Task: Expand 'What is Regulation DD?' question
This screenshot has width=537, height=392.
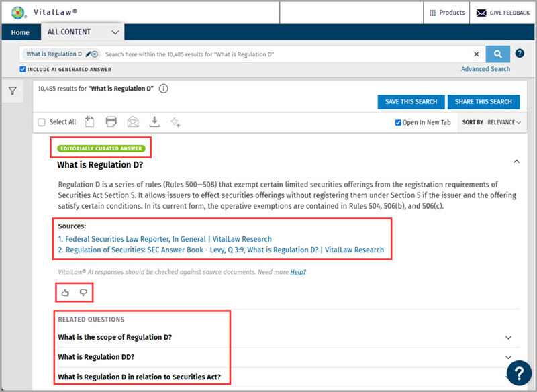Action: point(509,357)
